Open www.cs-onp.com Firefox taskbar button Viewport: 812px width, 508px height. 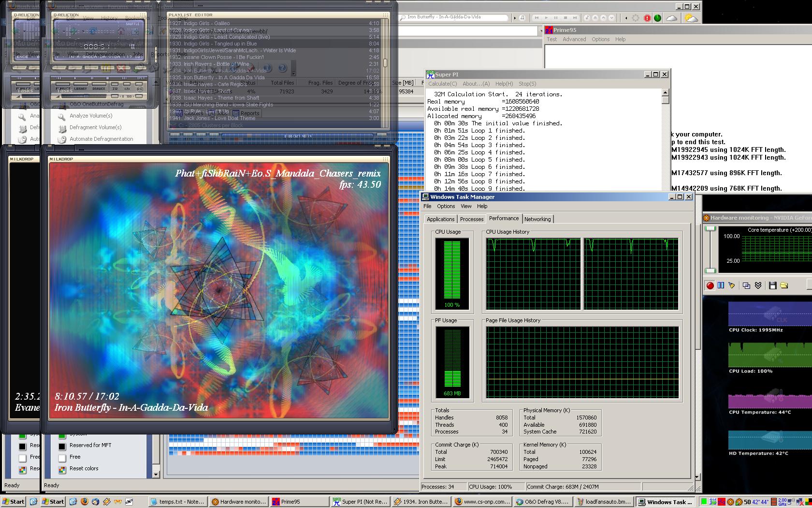tap(482, 502)
